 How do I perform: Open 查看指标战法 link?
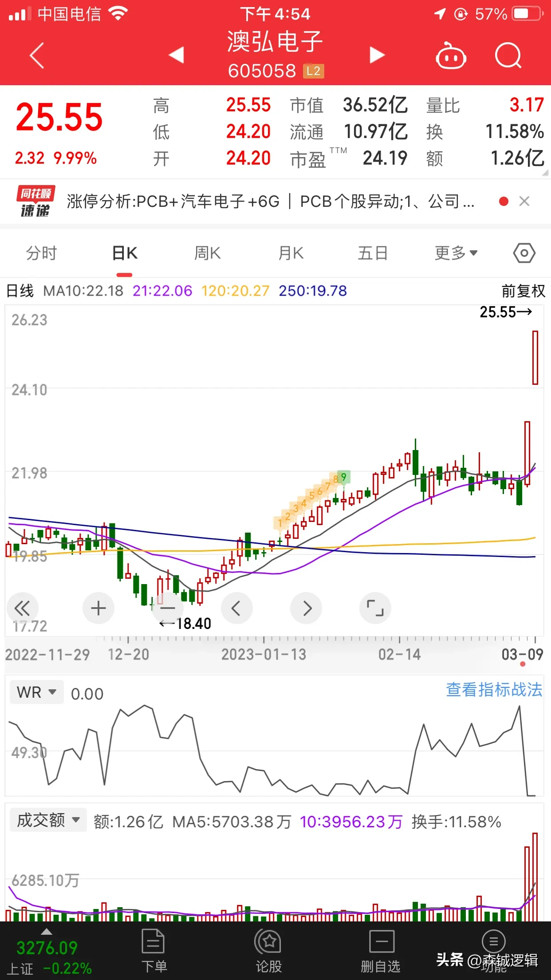tap(494, 690)
